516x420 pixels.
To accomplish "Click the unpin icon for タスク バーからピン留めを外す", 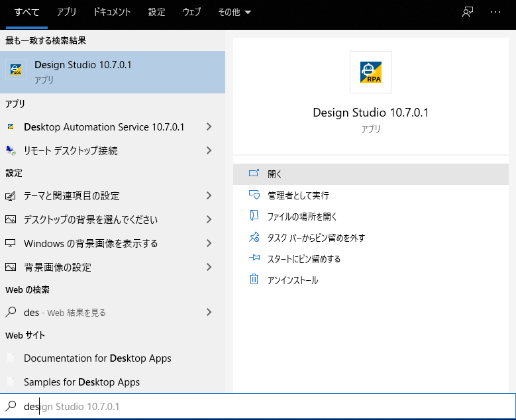I will point(254,237).
